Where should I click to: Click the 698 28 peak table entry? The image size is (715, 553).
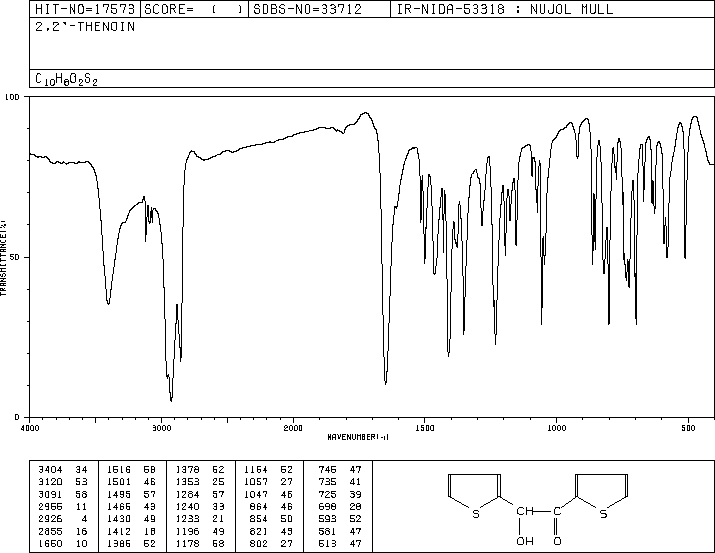click(340, 506)
